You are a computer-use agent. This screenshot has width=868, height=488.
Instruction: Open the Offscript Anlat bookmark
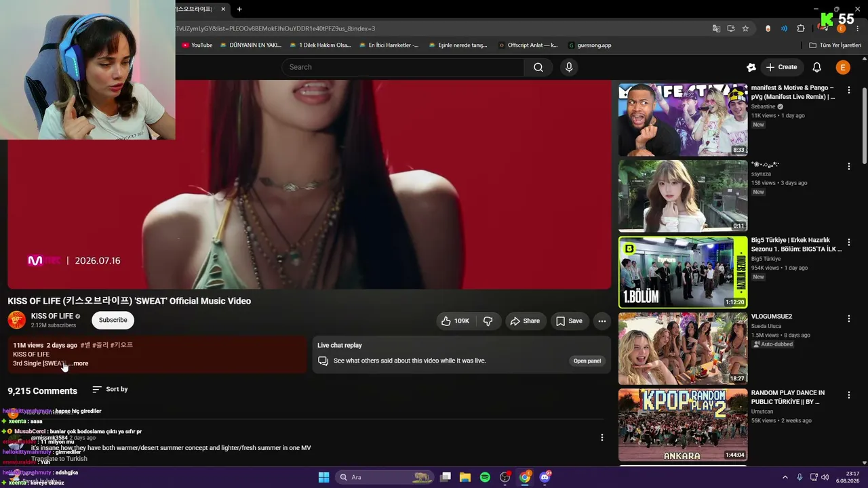click(x=528, y=45)
